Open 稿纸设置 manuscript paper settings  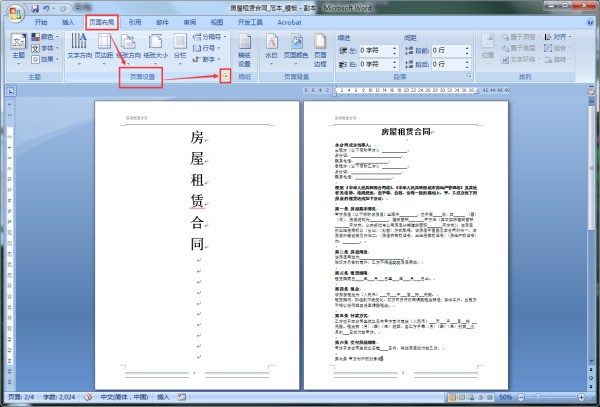pyautogui.click(x=245, y=50)
